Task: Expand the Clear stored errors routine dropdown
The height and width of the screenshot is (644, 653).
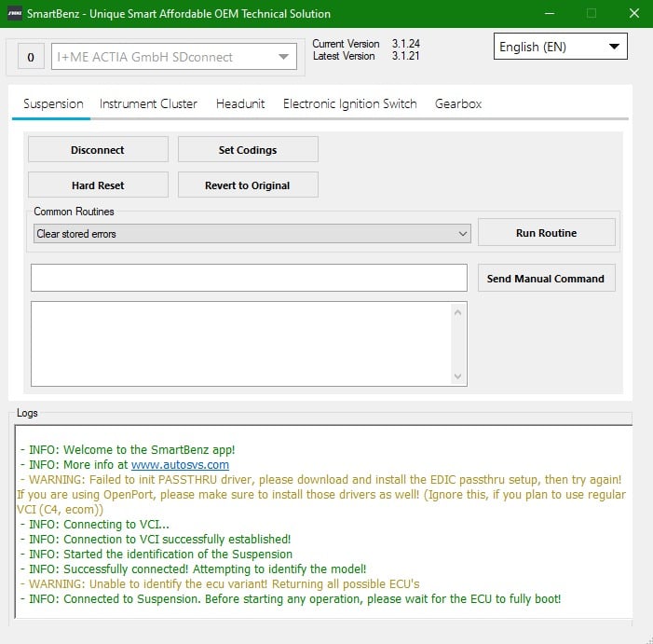Action: [252, 234]
